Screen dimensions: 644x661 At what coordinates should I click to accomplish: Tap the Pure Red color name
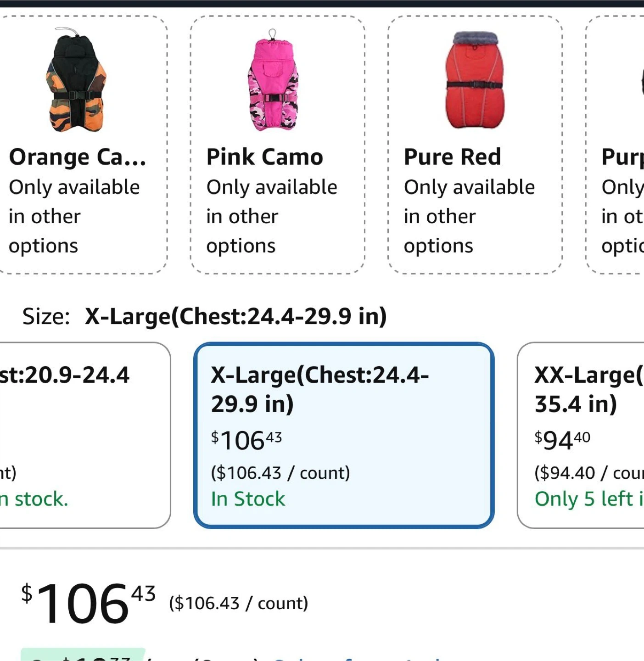tap(452, 157)
